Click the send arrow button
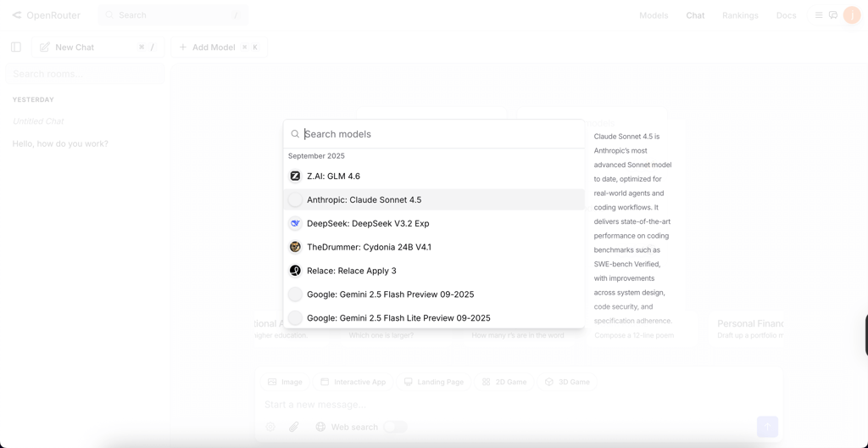The height and width of the screenshot is (448, 868). coord(767,427)
